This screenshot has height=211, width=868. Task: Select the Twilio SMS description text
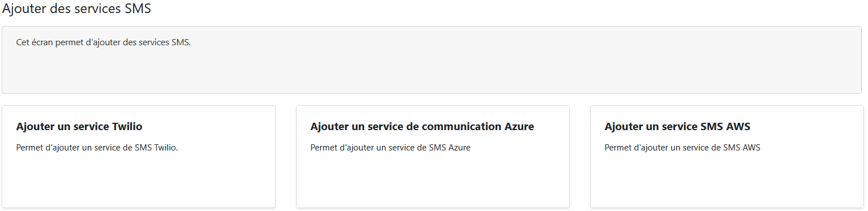point(97,148)
